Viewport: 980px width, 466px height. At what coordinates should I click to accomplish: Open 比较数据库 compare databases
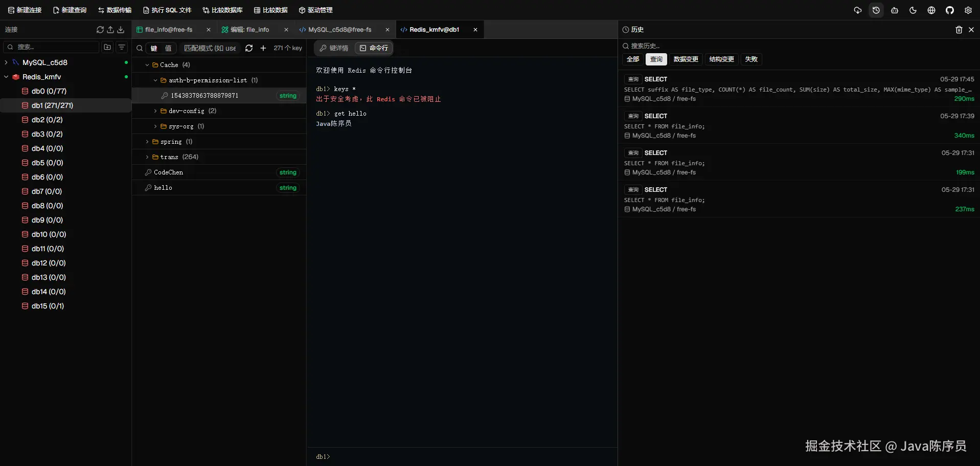coord(222,10)
